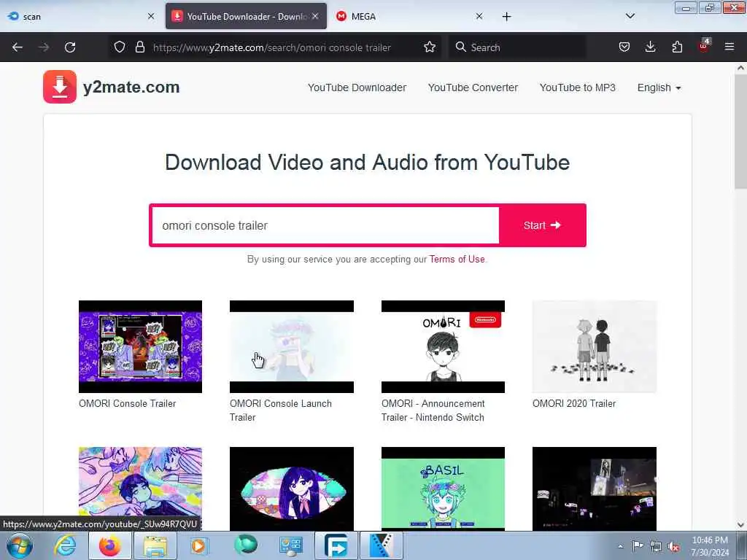Open the purple-haired girl oval thumbnail

(x=292, y=488)
